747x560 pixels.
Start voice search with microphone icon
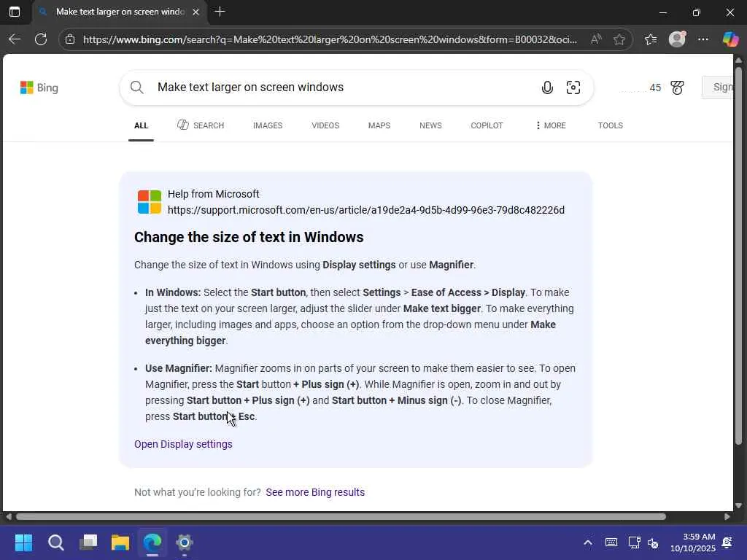click(547, 87)
